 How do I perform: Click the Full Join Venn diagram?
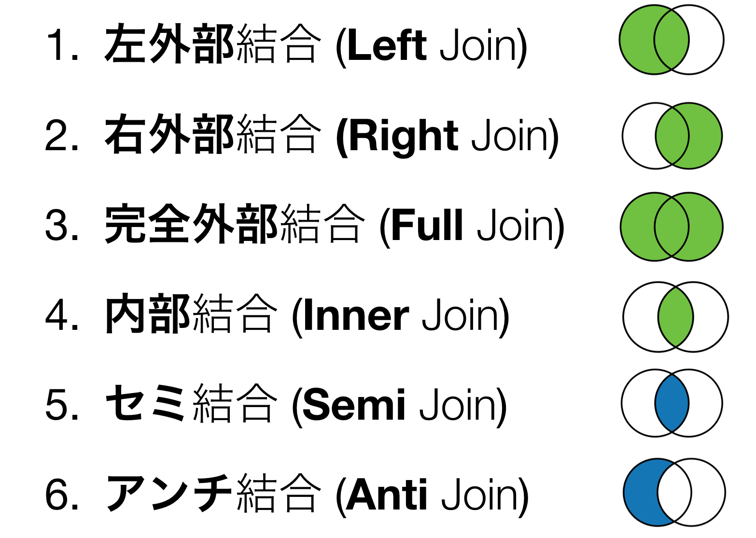click(672, 227)
